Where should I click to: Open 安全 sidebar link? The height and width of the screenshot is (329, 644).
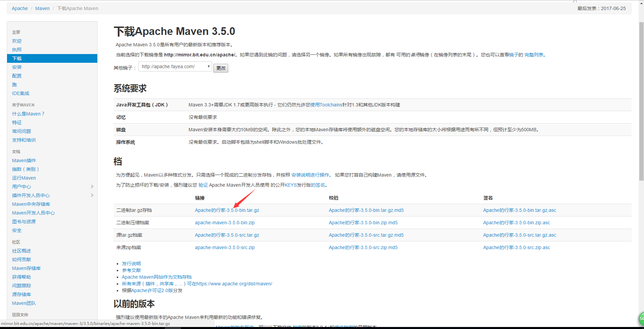(17, 230)
